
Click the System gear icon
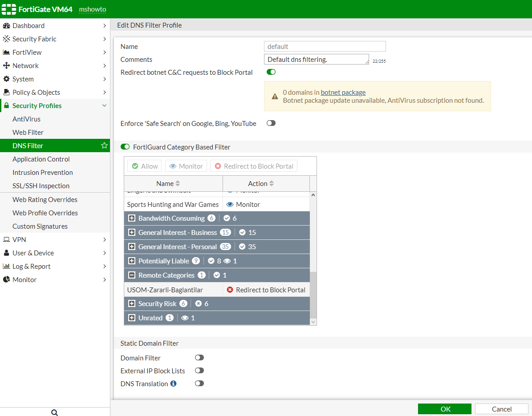[6, 79]
